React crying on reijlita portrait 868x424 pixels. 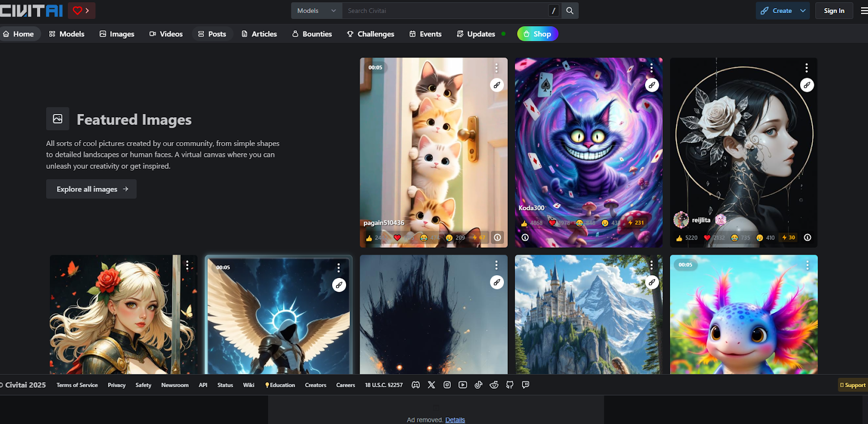pyautogui.click(x=765, y=237)
